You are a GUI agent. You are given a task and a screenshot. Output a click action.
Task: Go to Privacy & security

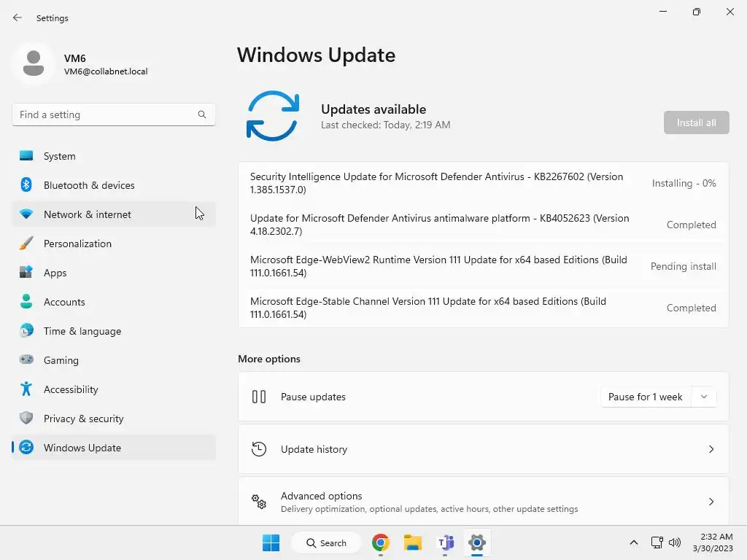pos(114,418)
